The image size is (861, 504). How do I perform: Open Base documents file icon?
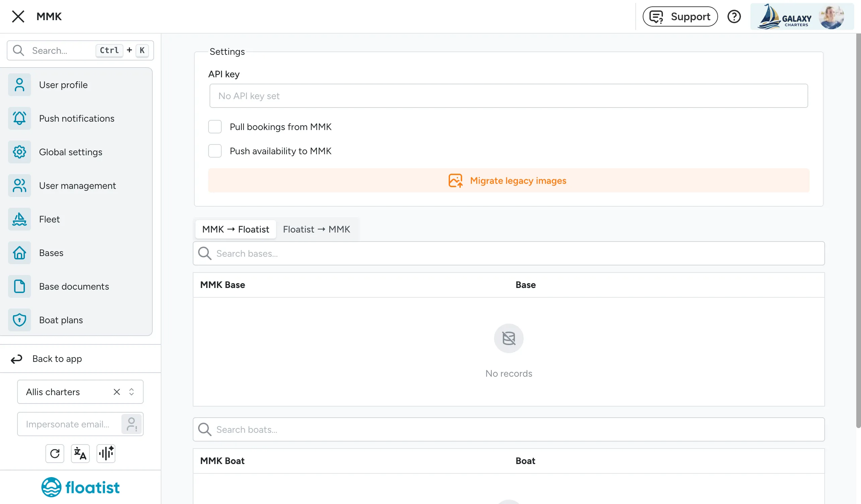click(x=20, y=286)
